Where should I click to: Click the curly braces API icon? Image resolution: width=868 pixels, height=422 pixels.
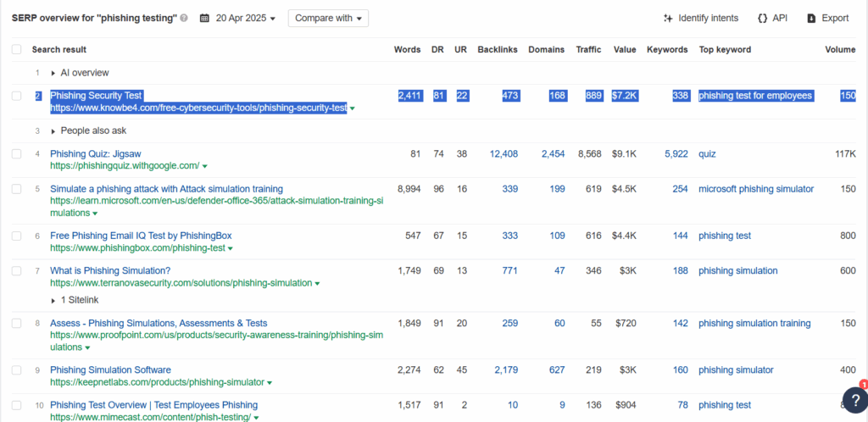(x=762, y=19)
